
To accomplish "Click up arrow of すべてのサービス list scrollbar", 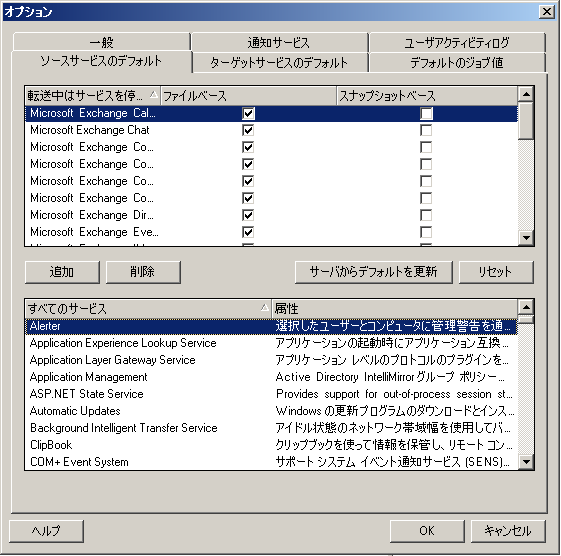I will 526,307.
